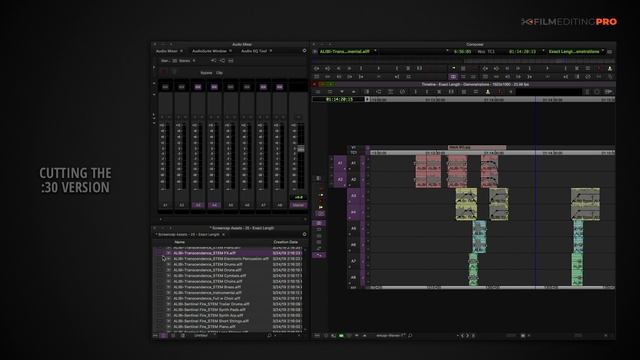
Task: Click the down-triangle dropdown in timeline toolbar
Action: [342, 92]
